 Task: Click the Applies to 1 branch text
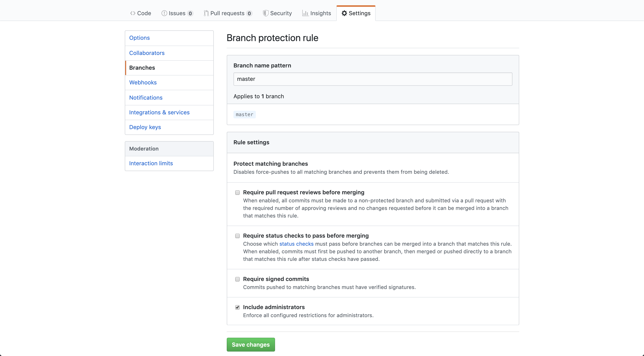[258, 96]
